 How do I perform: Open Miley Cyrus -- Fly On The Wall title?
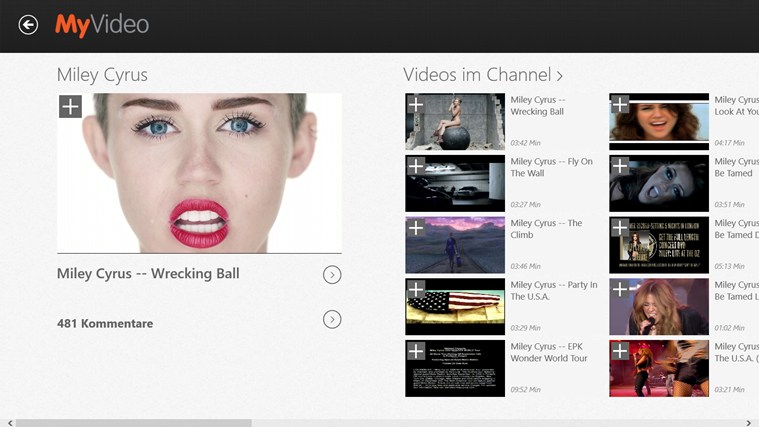[551, 167]
